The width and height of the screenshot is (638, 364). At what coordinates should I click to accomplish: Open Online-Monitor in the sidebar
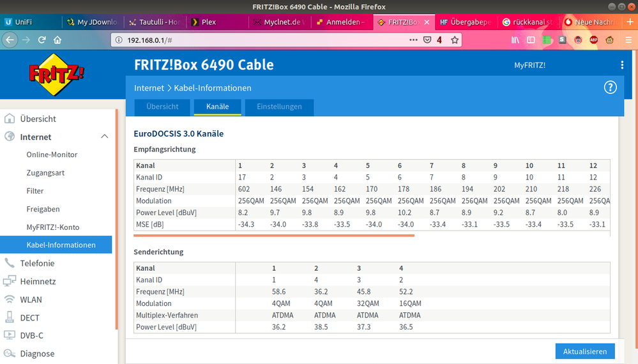(52, 155)
